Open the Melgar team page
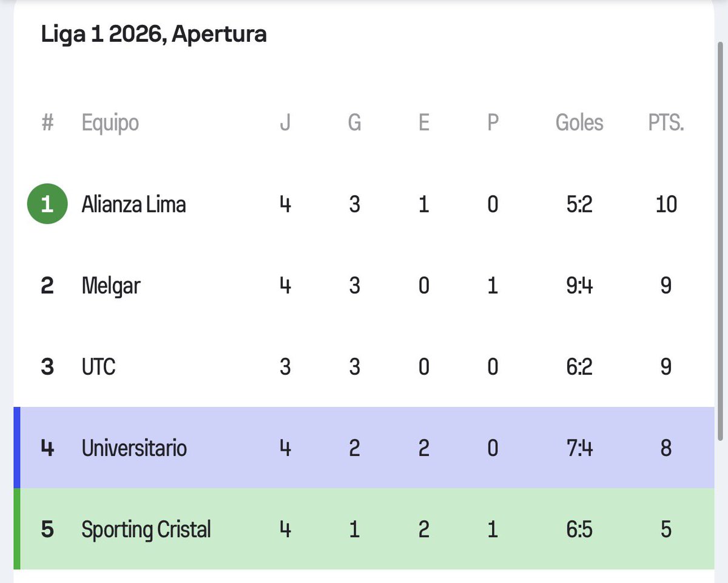This screenshot has width=728, height=583. (110, 286)
